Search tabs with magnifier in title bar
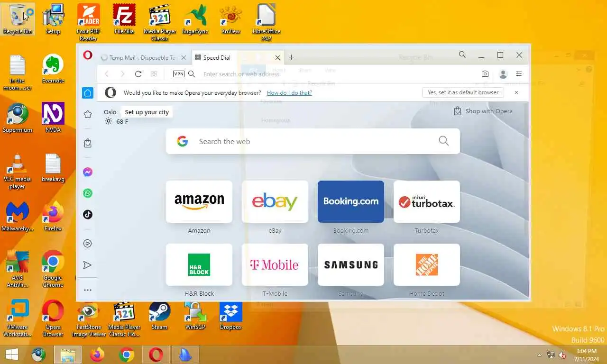The height and width of the screenshot is (364, 607). (x=462, y=55)
